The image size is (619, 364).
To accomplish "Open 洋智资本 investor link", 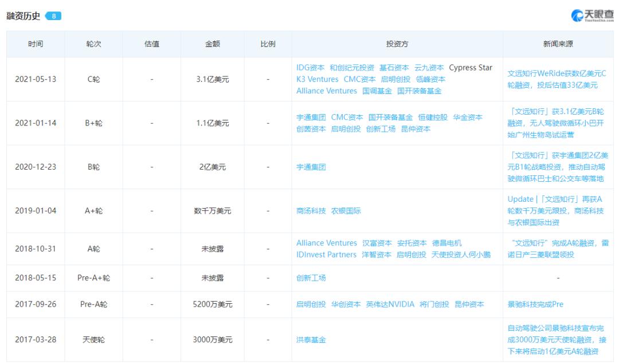I will tap(376, 255).
